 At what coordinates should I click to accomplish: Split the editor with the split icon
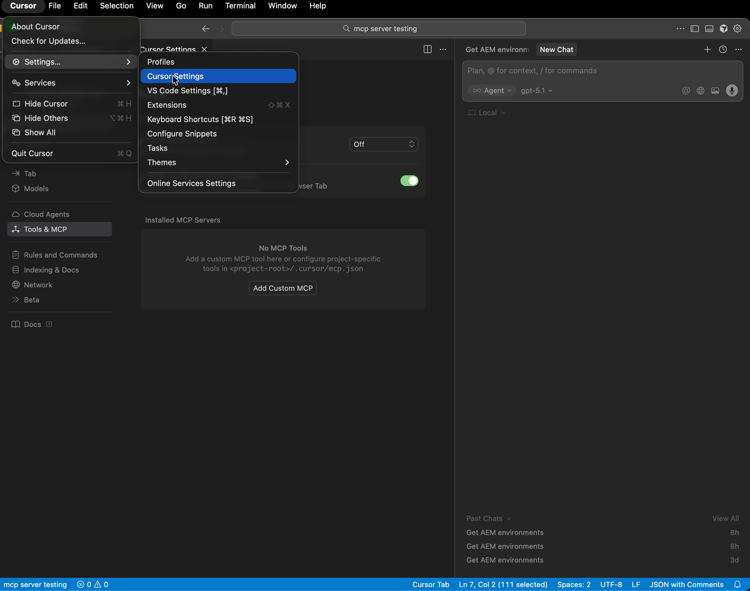428,49
